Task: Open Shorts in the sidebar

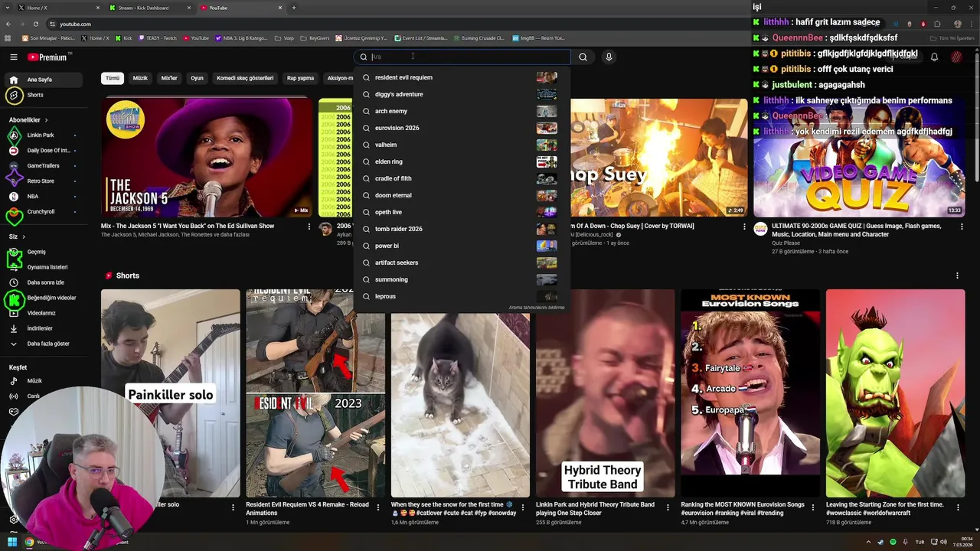Action: [44, 95]
